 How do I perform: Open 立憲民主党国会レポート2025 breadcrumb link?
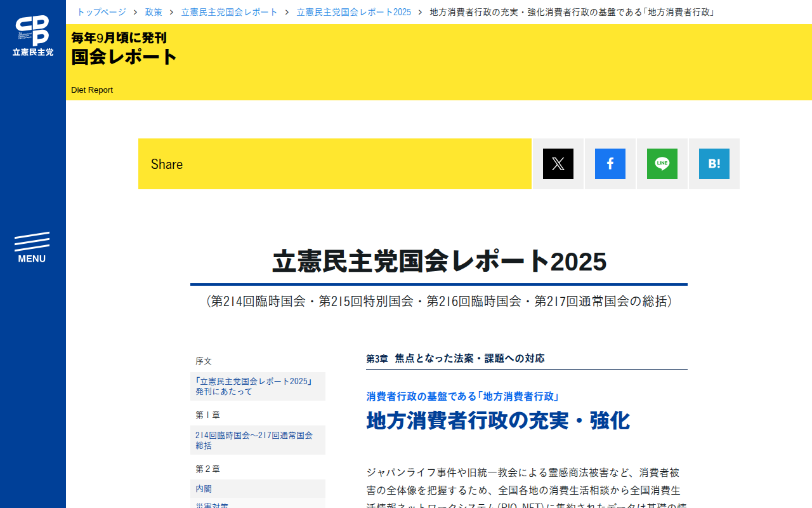click(354, 12)
